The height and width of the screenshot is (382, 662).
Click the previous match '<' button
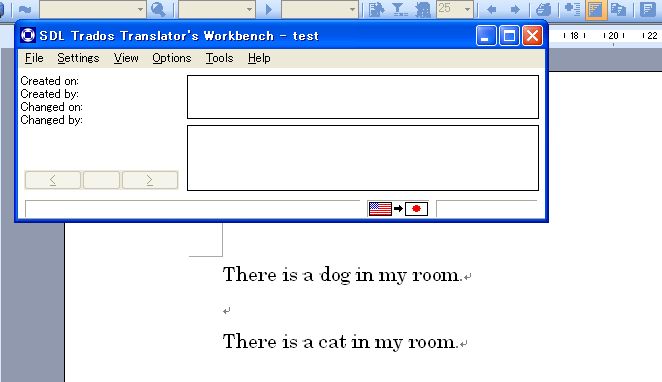pos(53,180)
